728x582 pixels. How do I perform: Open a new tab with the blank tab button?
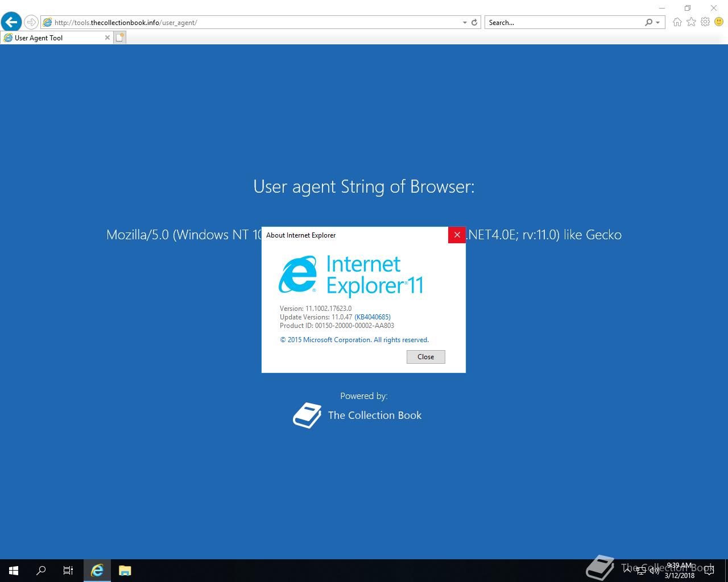[x=119, y=38]
